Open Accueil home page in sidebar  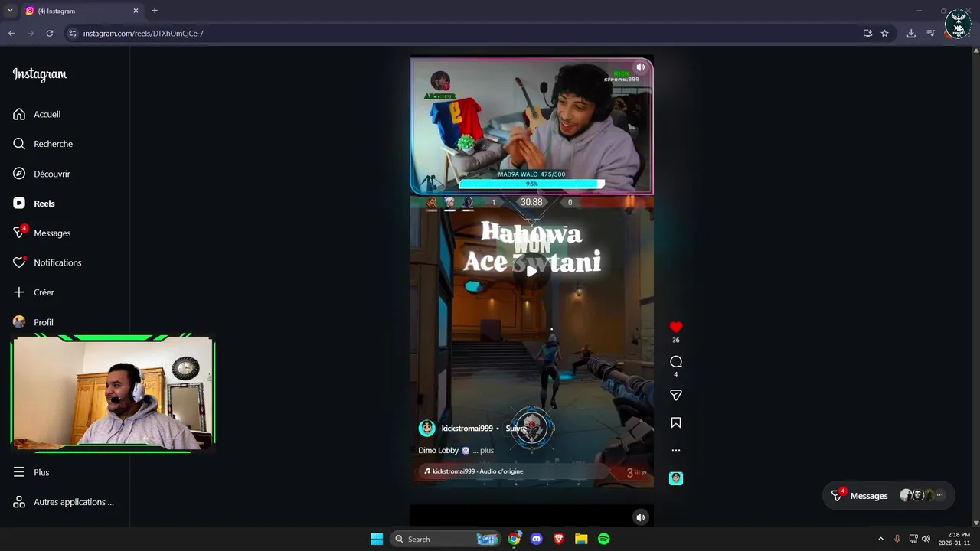click(x=37, y=114)
